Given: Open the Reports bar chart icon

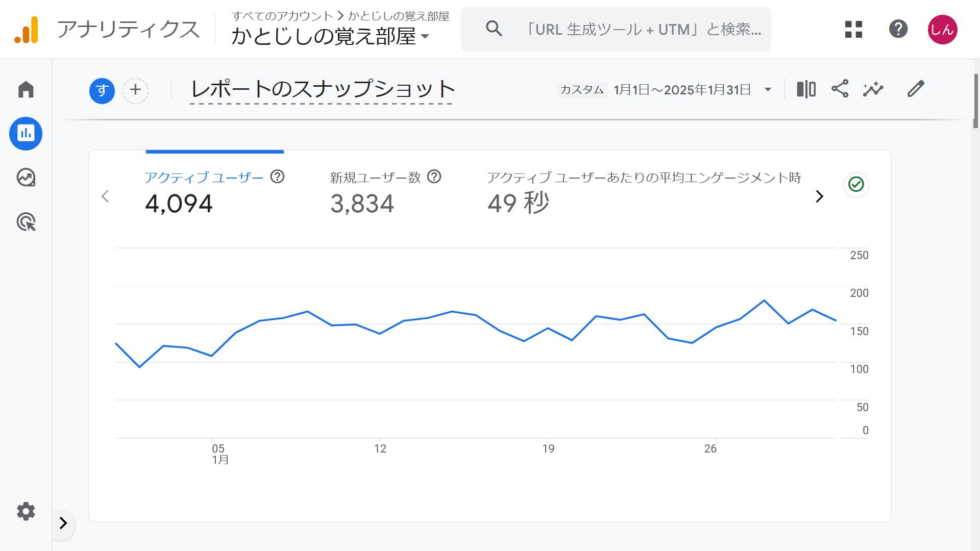Looking at the screenshot, I should (26, 134).
